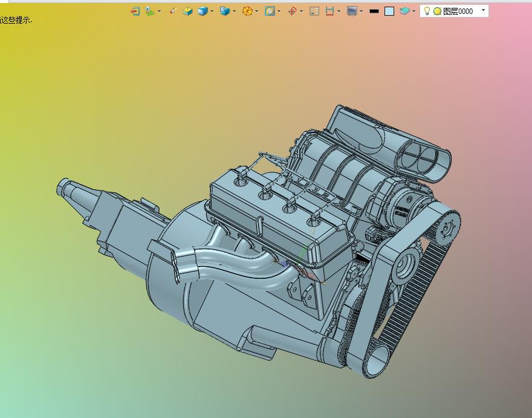Click the black line color swatch
The width and height of the screenshot is (532, 418).
374,11
